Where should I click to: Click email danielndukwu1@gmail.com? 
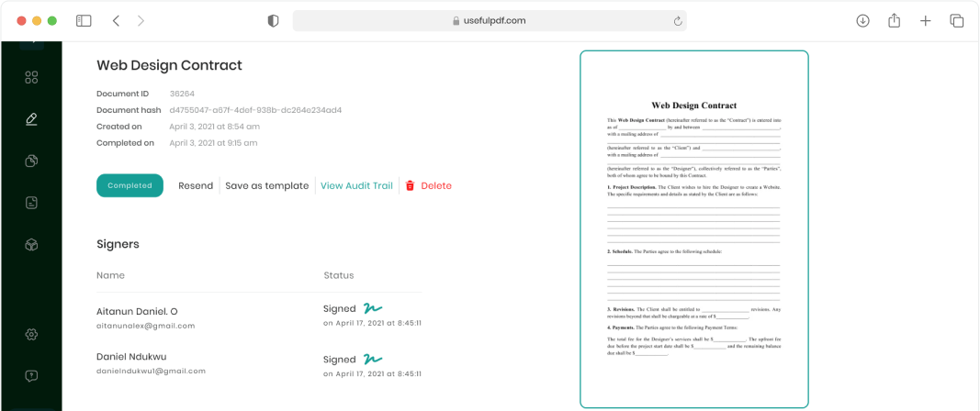coord(152,371)
